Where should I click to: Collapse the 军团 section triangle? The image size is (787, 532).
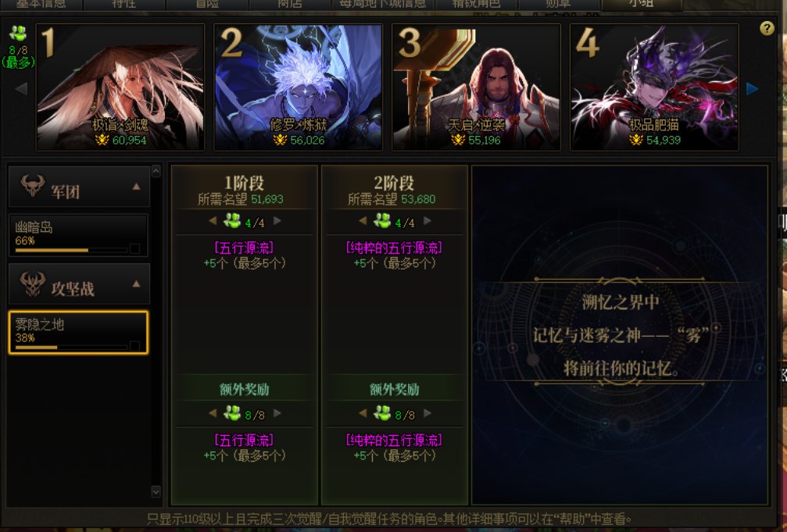click(136, 187)
